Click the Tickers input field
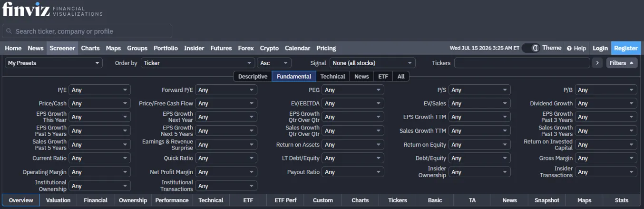This screenshot has width=644, height=209. point(522,63)
